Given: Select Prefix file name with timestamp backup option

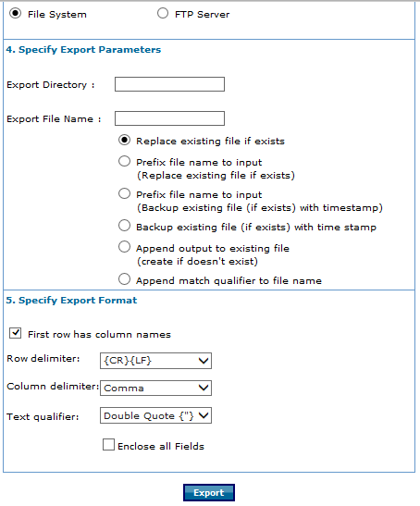Looking at the screenshot, I should pyautogui.click(x=124, y=193).
